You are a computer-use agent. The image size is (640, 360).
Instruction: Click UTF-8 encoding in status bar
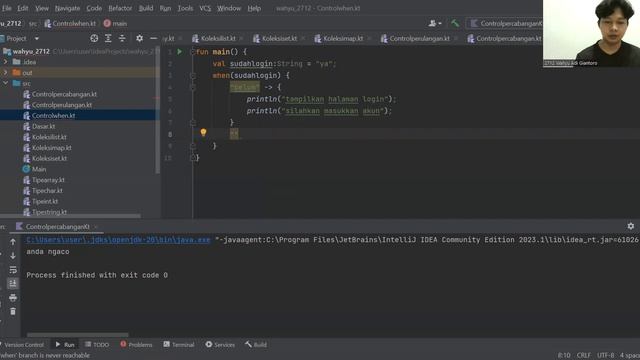(605, 355)
